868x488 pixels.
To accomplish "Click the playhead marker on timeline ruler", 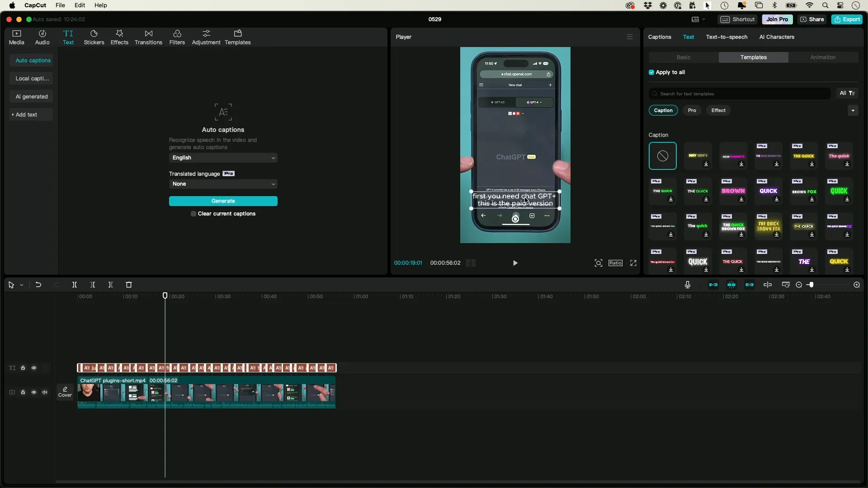I will (165, 296).
